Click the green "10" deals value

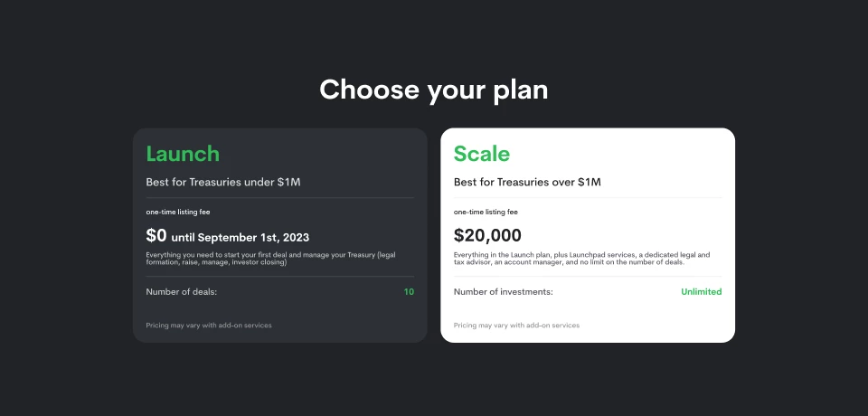pyautogui.click(x=409, y=292)
